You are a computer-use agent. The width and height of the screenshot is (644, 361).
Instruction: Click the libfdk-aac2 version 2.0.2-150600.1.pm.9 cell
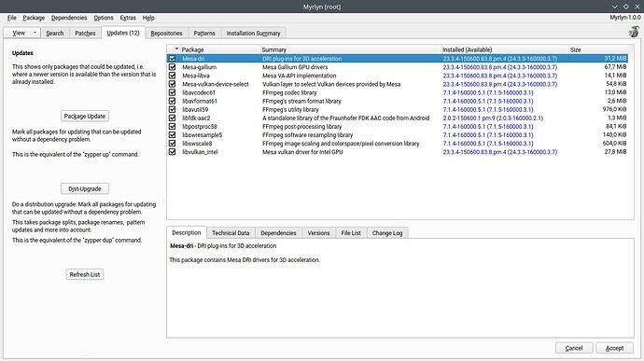click(493, 118)
